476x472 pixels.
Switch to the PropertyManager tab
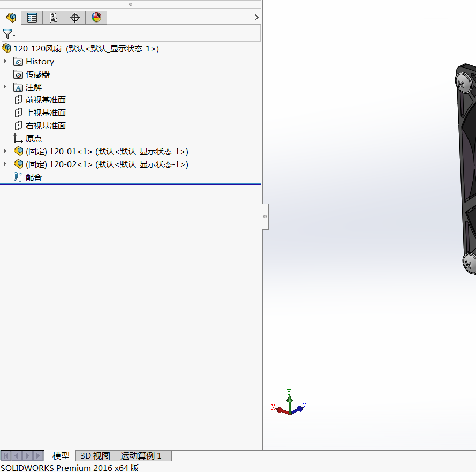click(32, 18)
